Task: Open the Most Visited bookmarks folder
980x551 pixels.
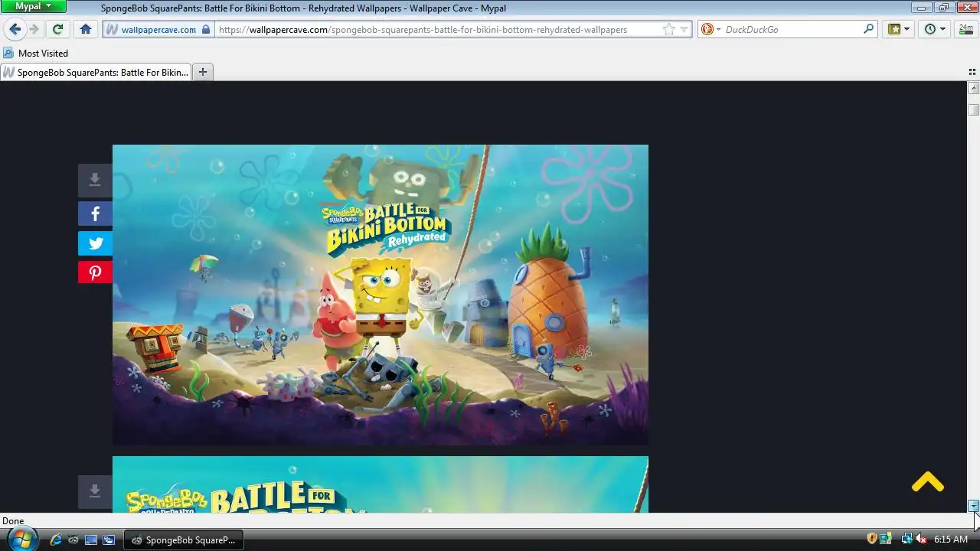Action: click(35, 53)
